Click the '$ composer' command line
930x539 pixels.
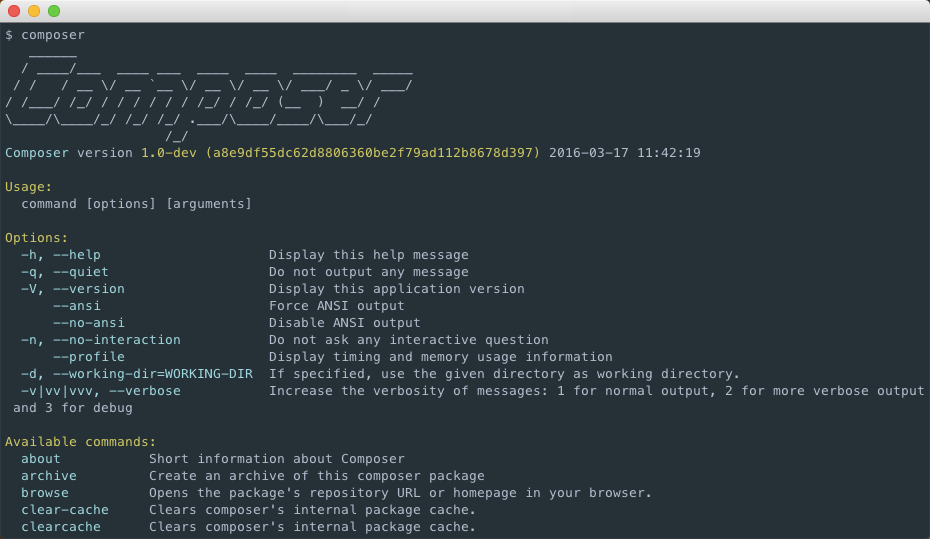[x=45, y=35]
